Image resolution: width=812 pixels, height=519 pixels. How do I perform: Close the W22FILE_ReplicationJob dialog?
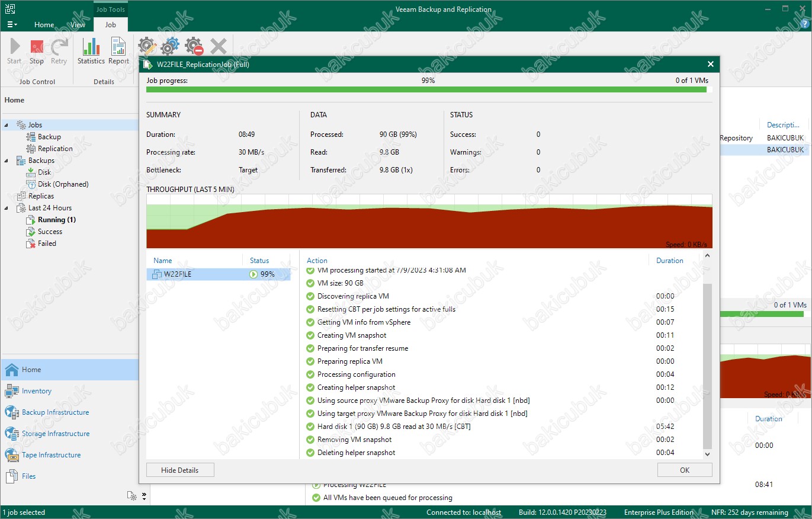(711, 64)
